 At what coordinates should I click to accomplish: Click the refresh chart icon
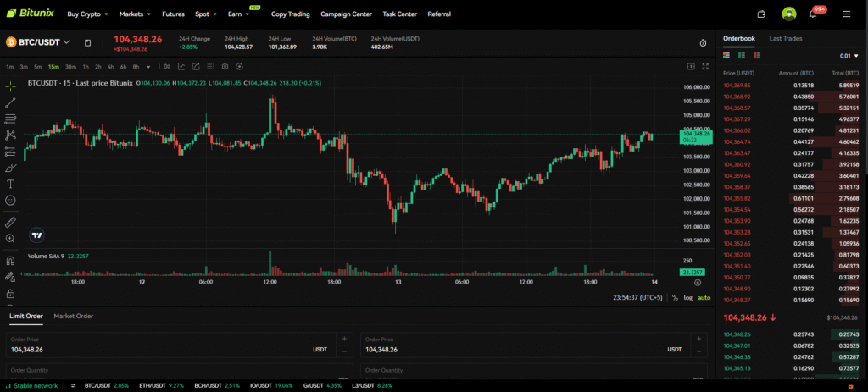point(239,66)
